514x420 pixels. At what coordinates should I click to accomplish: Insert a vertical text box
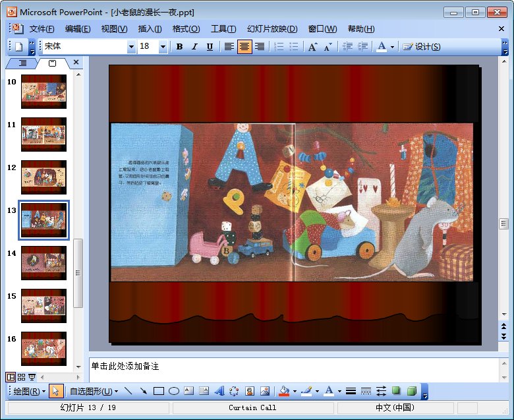[x=204, y=391]
